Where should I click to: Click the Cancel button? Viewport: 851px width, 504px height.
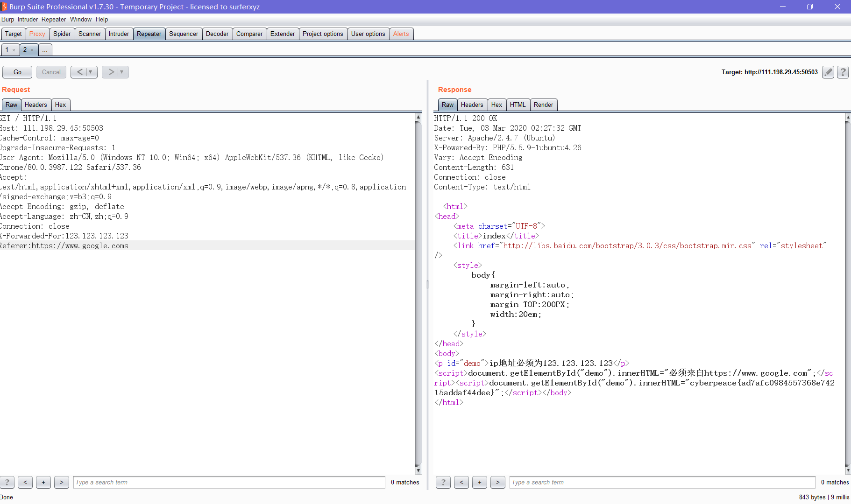[x=51, y=72]
